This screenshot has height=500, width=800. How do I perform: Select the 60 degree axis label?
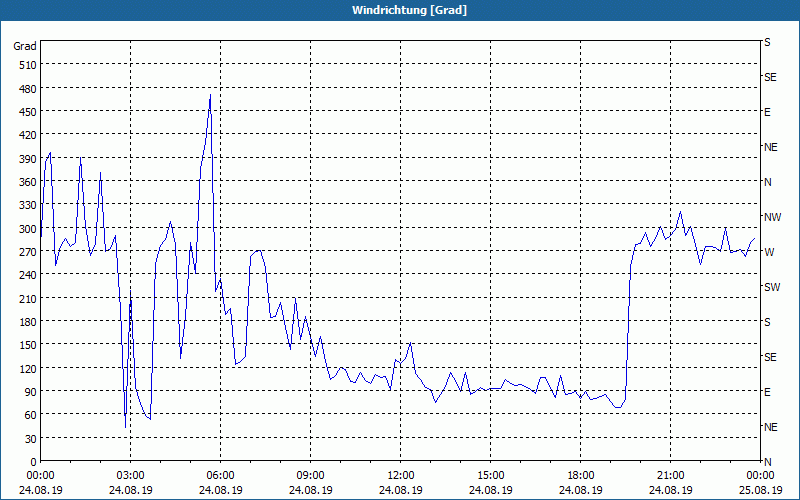(31, 415)
